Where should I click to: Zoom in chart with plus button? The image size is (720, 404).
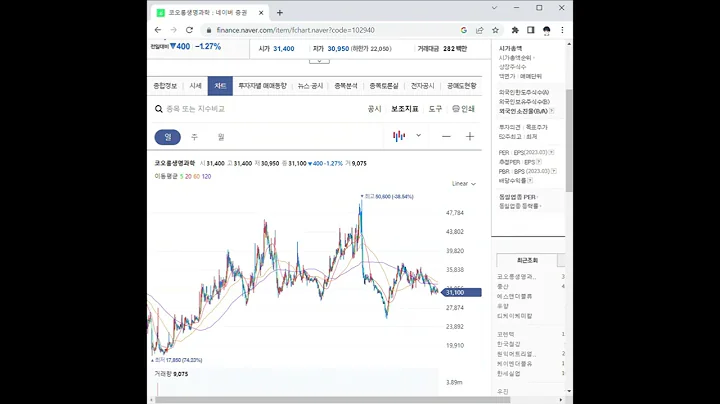tap(469, 136)
